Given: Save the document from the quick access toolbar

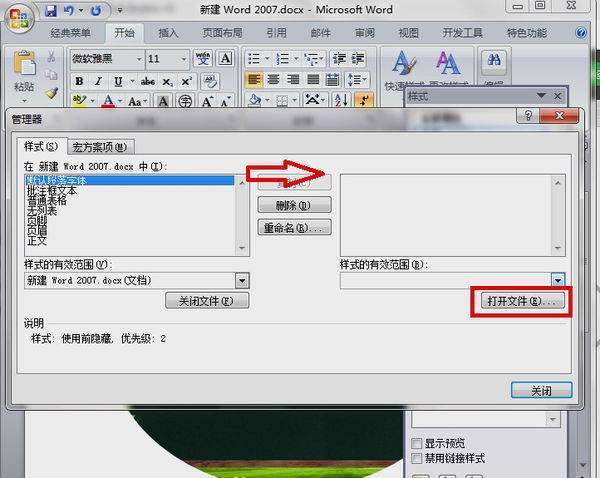Looking at the screenshot, I should 51,10.
